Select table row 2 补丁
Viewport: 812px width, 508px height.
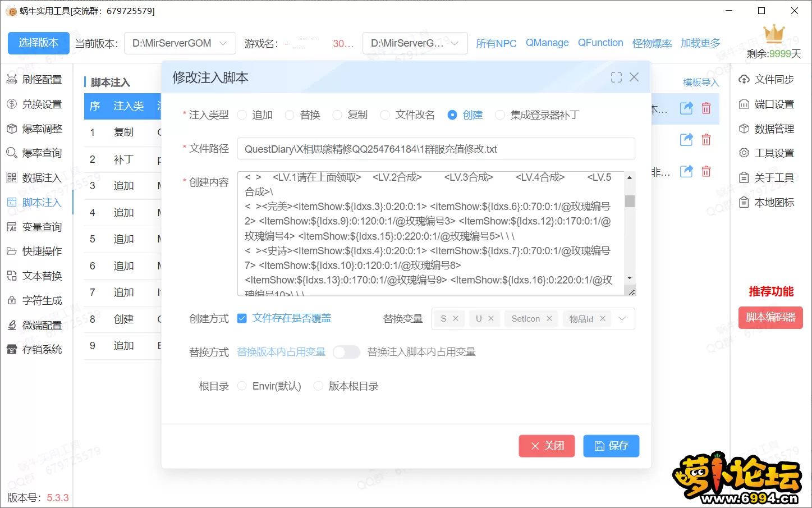point(122,159)
